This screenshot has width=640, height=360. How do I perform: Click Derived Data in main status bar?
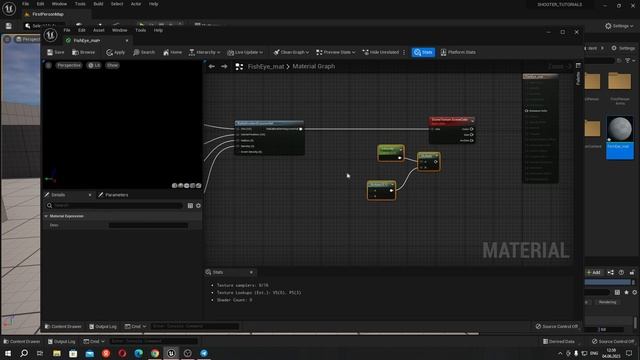(559, 341)
